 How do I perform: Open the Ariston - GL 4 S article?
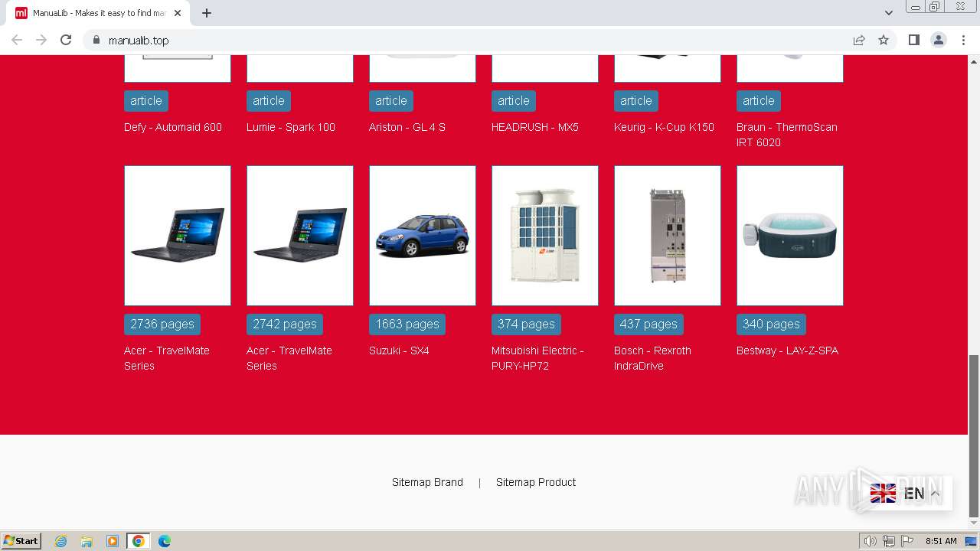[x=407, y=127]
